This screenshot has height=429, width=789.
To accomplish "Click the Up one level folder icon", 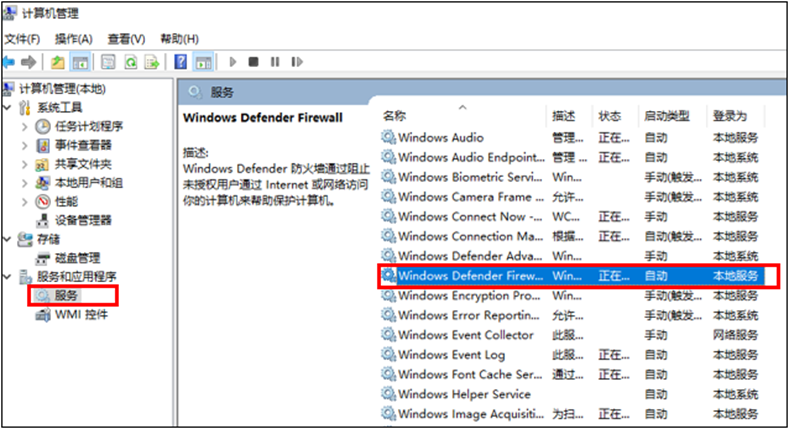I will click(x=58, y=62).
